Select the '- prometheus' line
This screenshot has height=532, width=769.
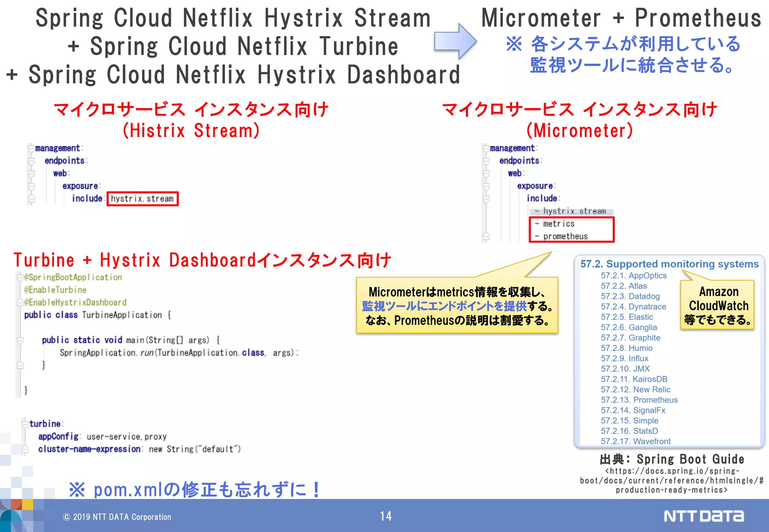[x=561, y=236]
